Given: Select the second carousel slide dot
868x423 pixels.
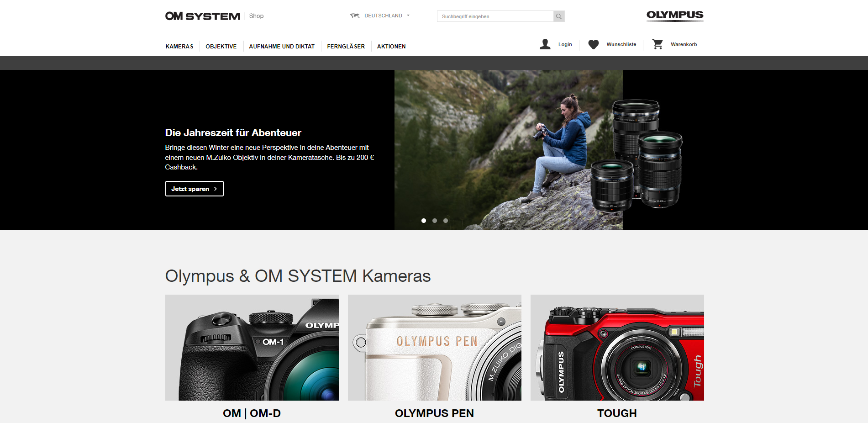Looking at the screenshot, I should coord(435,221).
